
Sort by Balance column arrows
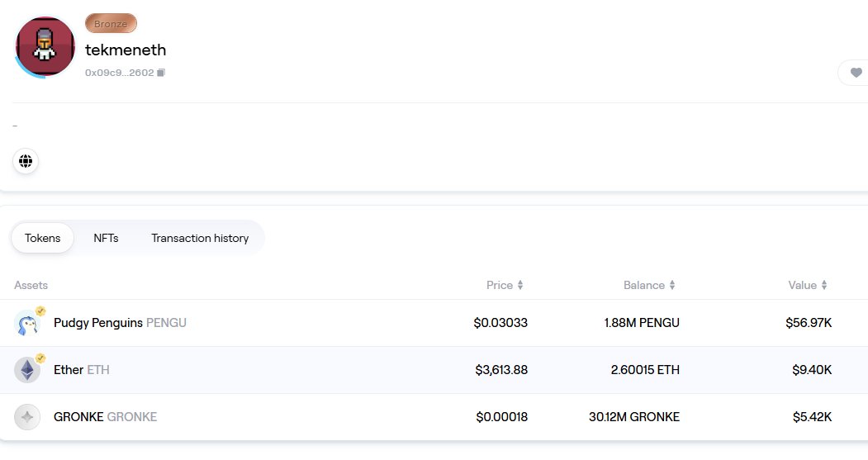click(x=672, y=285)
